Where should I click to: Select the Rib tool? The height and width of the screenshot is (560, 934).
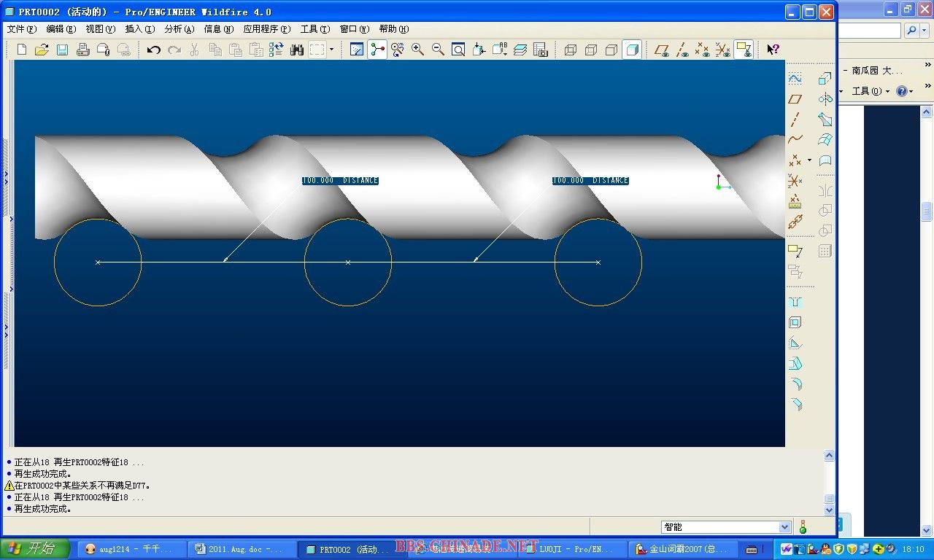pos(795,343)
